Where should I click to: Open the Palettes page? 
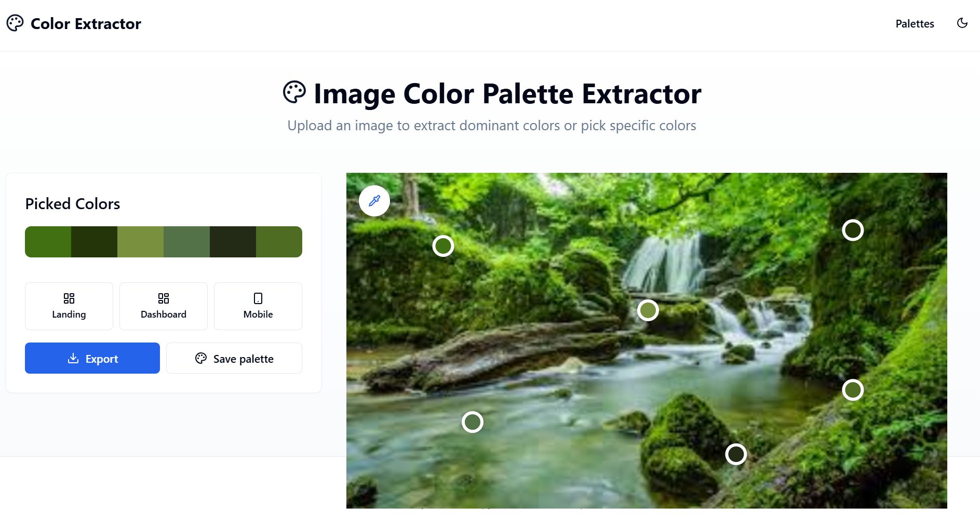[x=915, y=24]
